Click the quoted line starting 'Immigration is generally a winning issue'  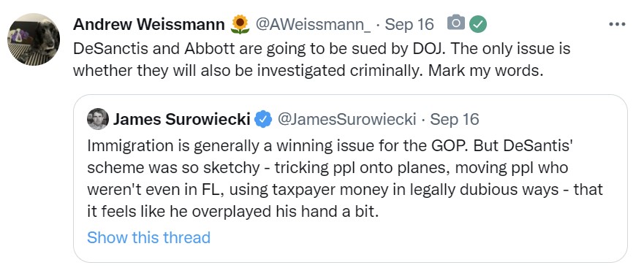330,145
